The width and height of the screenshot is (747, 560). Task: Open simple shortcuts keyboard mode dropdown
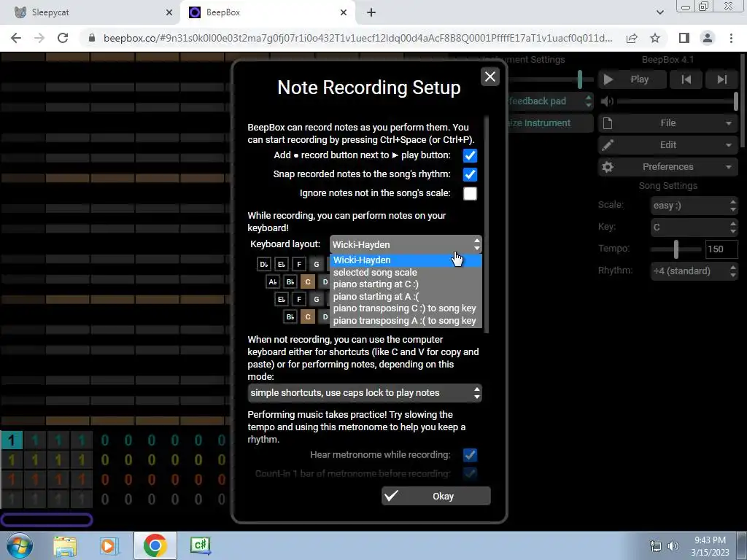[365, 393]
